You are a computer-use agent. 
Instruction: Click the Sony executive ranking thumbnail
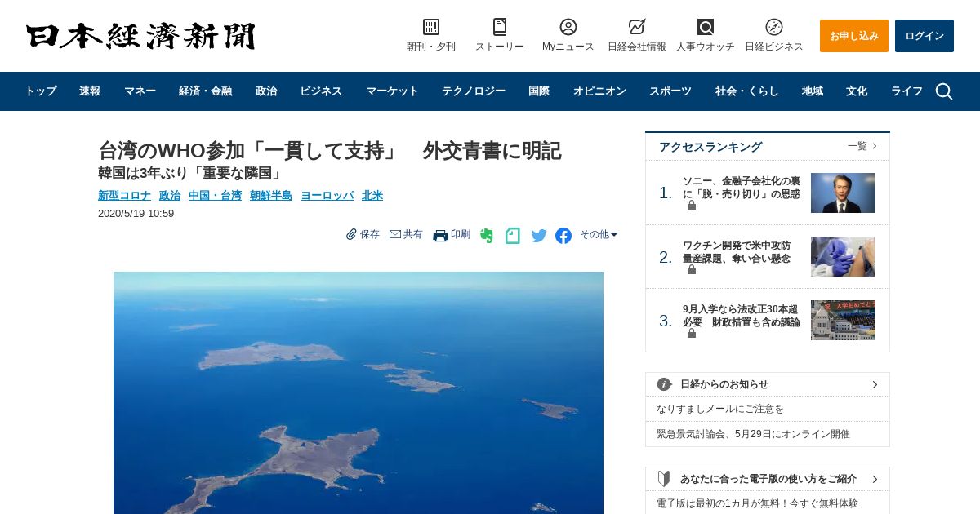843,193
